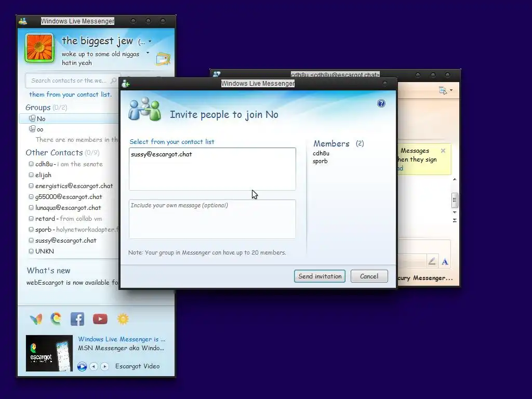
Task: Collapse the Other Contacts section header
Action: pyautogui.click(x=62, y=153)
